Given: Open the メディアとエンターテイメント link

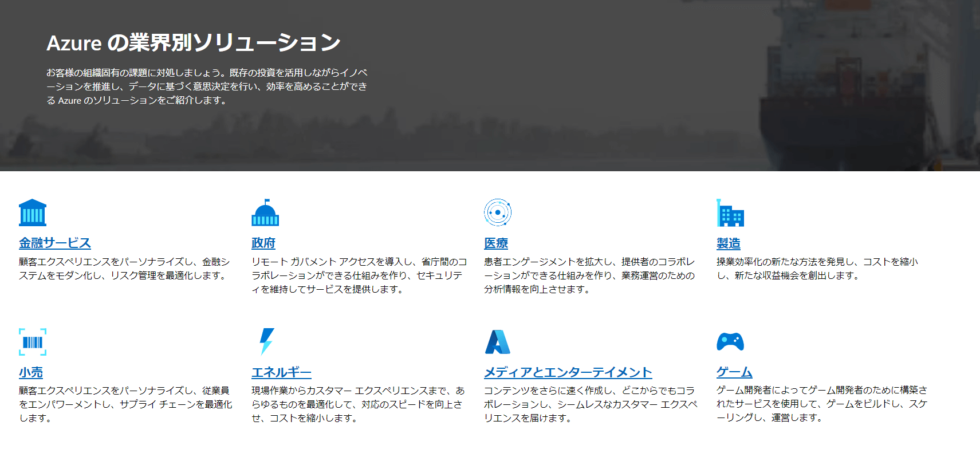Looking at the screenshot, I should coord(568,372).
